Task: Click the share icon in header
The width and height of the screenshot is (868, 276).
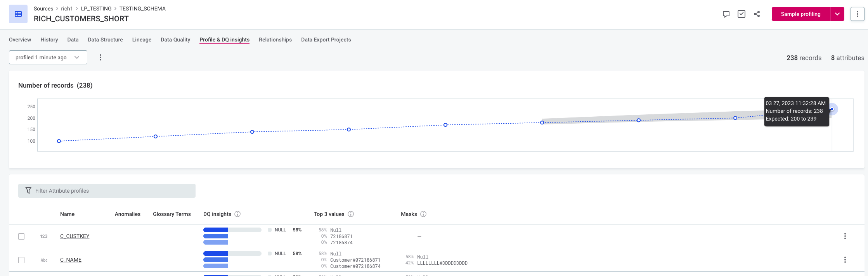Action: (x=757, y=14)
